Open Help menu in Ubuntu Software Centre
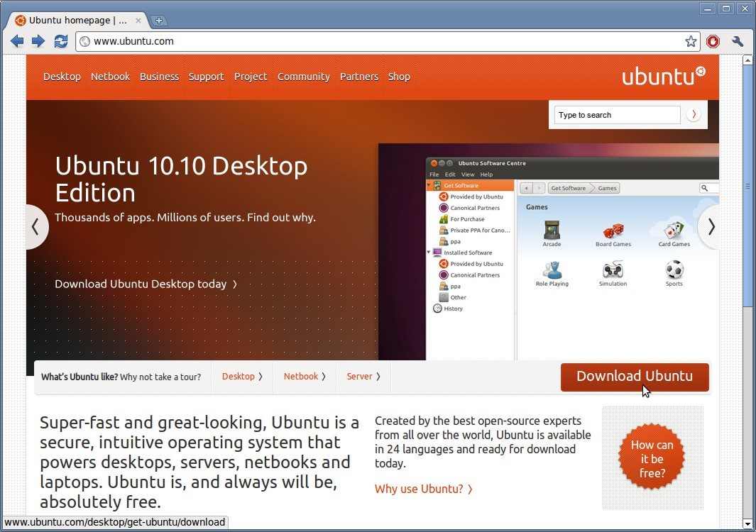The width and height of the screenshot is (756, 532). coord(486,174)
